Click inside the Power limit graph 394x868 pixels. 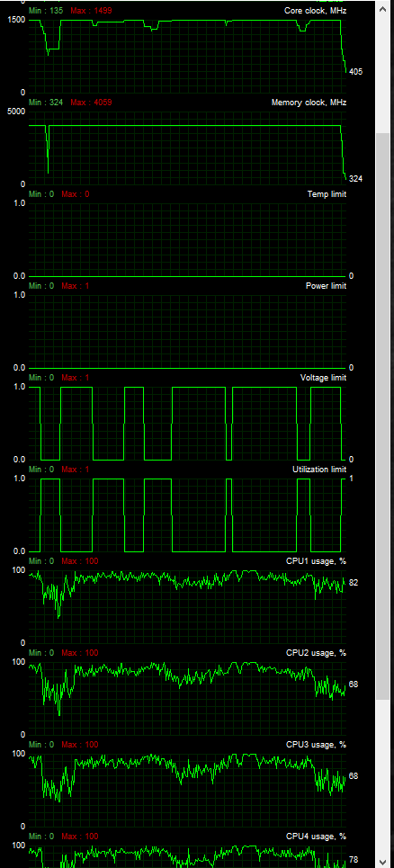[187, 331]
